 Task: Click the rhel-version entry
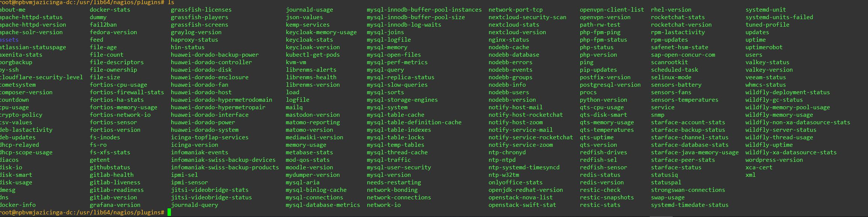pos(671,10)
